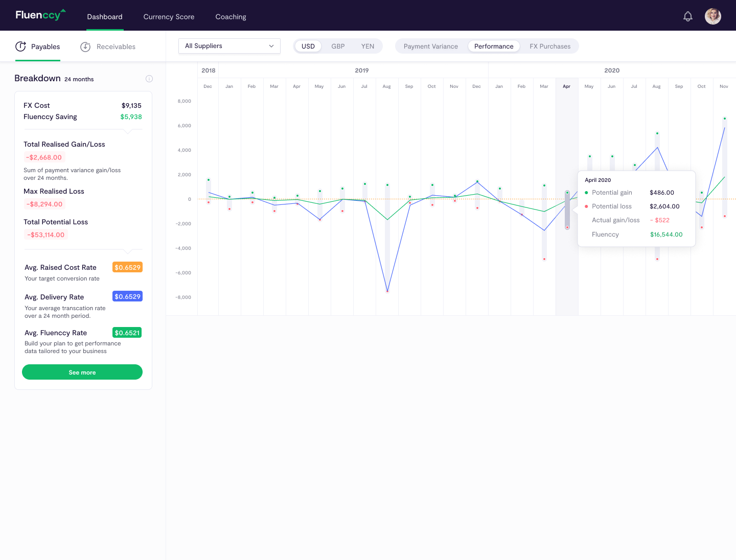The height and width of the screenshot is (560, 736).
Task: Show the Payment Variance view
Action: click(x=431, y=46)
